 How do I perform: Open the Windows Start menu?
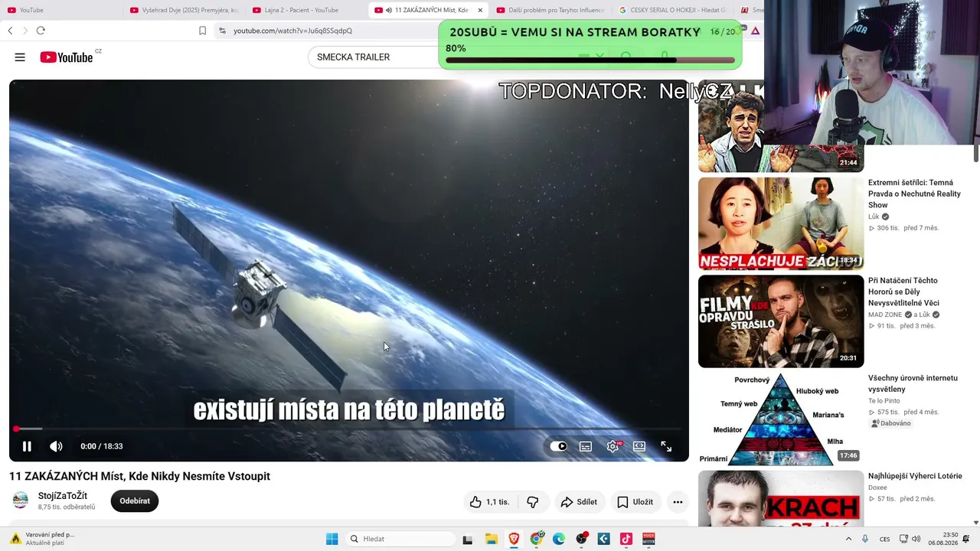[x=332, y=539]
